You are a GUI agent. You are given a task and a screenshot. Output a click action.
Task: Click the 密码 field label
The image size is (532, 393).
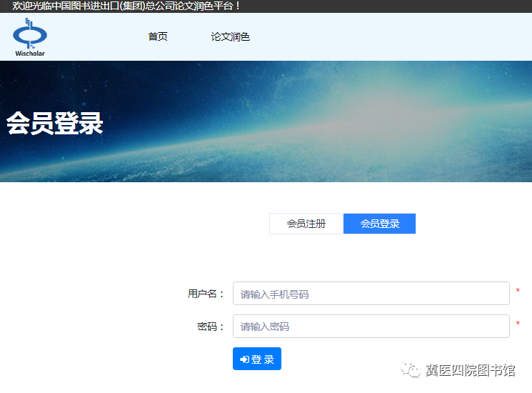point(211,327)
